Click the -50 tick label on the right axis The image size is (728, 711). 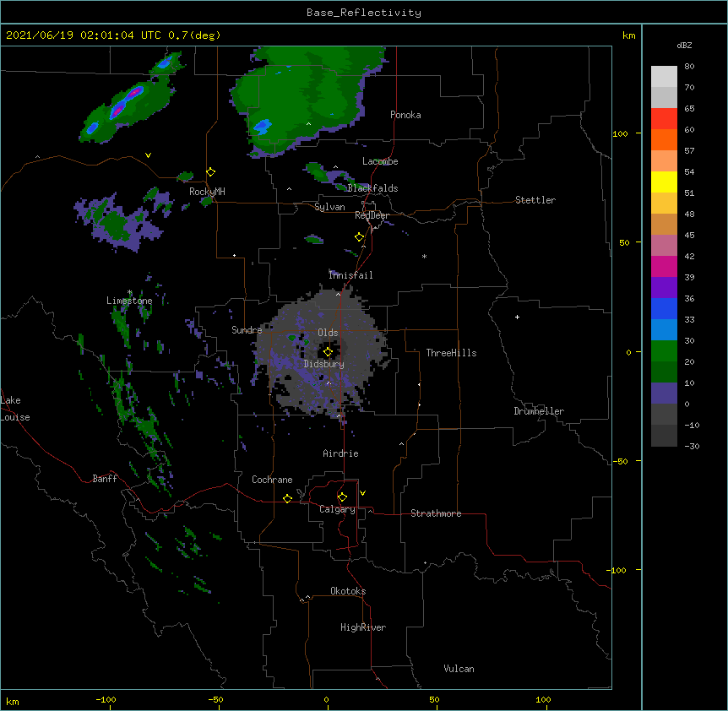pyautogui.click(x=620, y=461)
